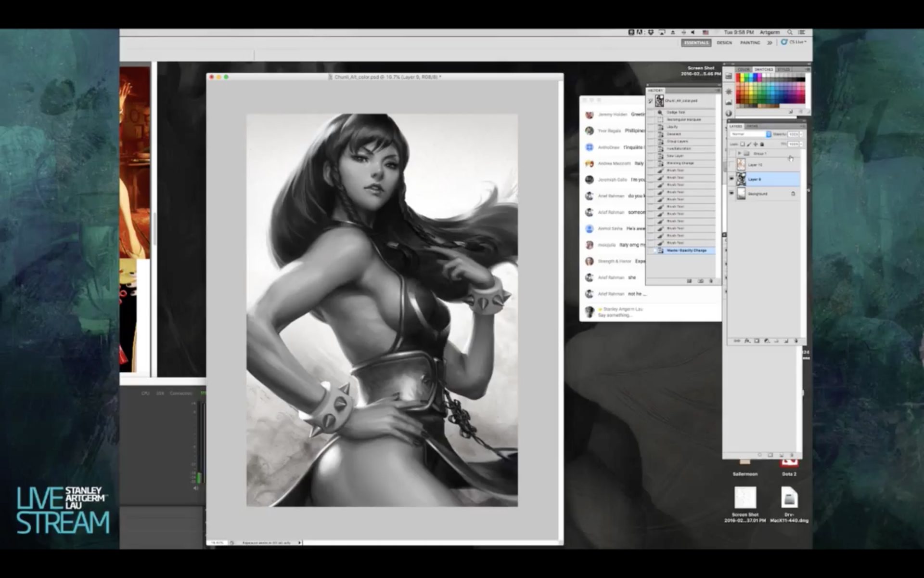
Task: Select Layer 10 thumbnail
Action: (x=741, y=165)
